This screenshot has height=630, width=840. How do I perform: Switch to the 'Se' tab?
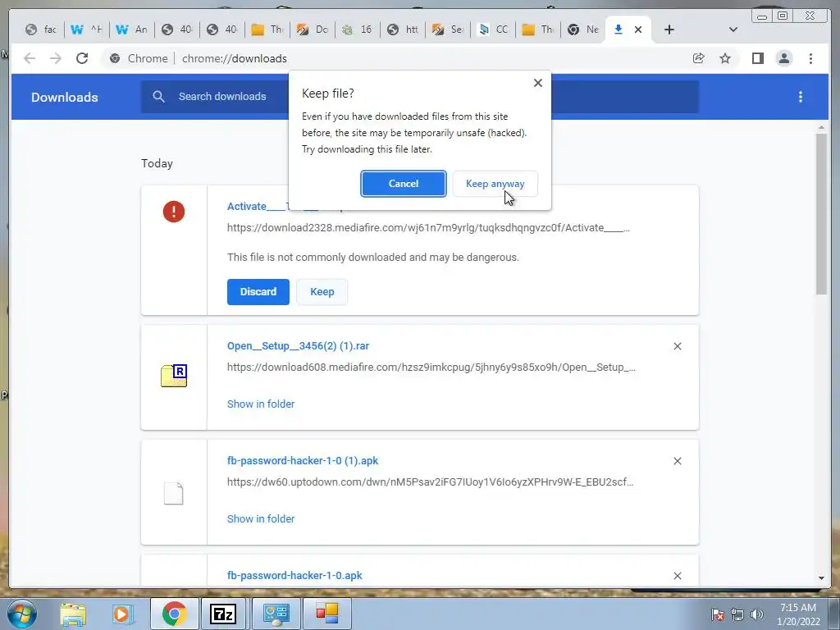pos(448,30)
